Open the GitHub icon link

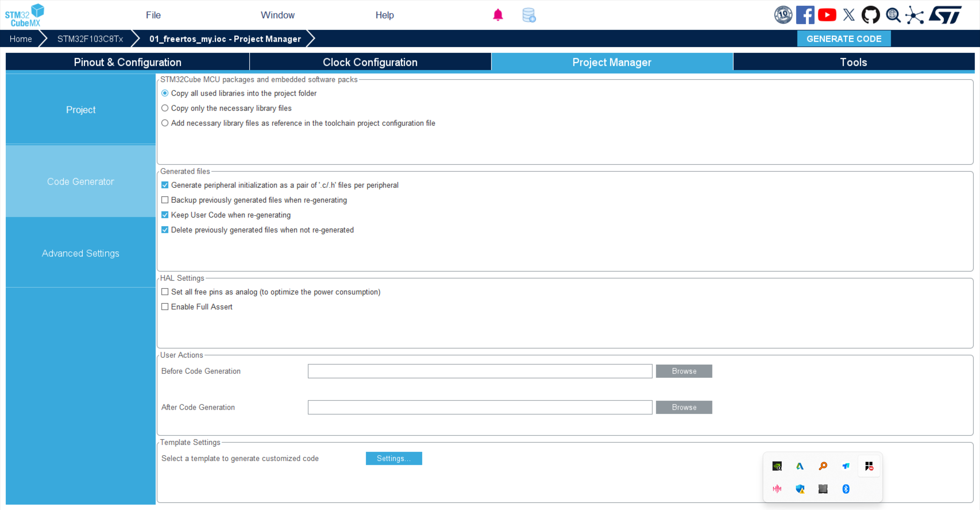tap(871, 15)
